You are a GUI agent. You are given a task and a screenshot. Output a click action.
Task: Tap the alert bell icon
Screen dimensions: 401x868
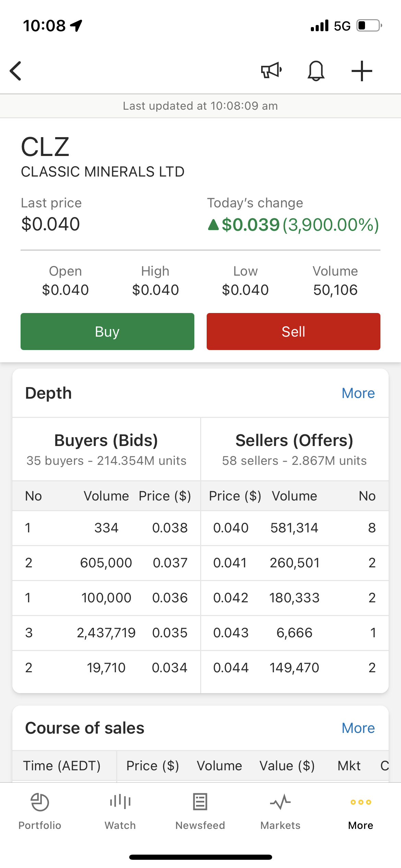316,71
